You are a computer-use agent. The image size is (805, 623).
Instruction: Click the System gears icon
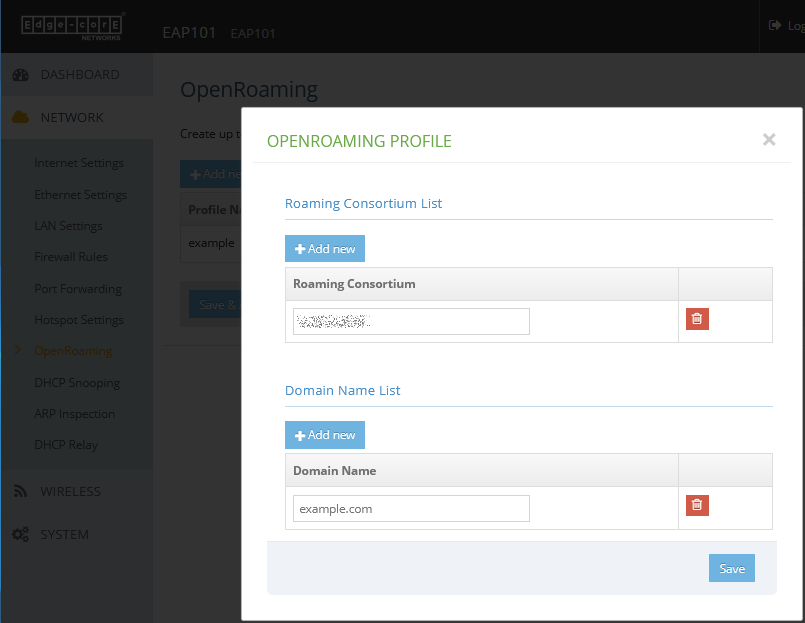21,535
